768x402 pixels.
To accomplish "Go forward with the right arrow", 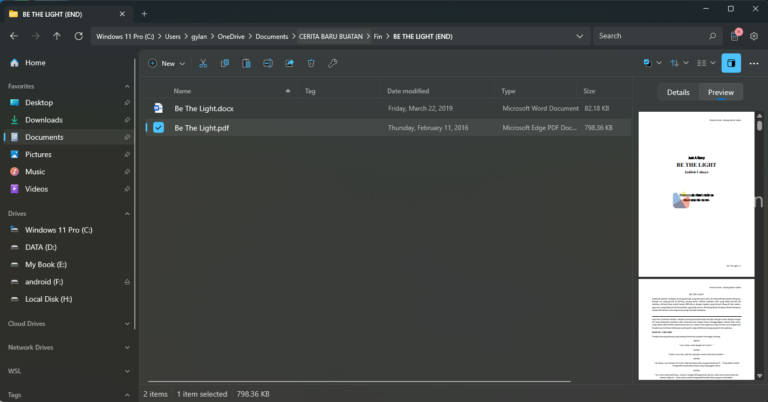I will point(35,36).
